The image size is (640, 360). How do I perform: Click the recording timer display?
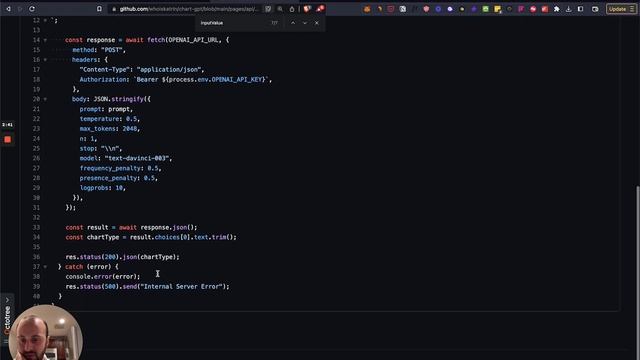pos(7,125)
